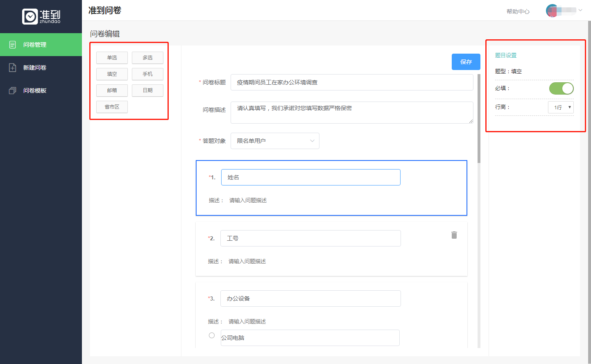
Task: Toggle the 必填 required switch
Action: pyautogui.click(x=561, y=88)
